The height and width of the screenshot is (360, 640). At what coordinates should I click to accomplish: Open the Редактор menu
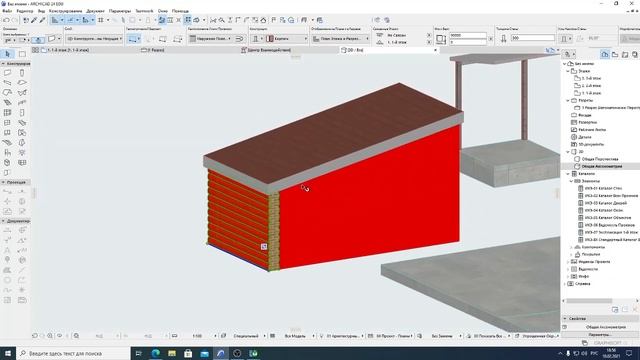[24, 11]
